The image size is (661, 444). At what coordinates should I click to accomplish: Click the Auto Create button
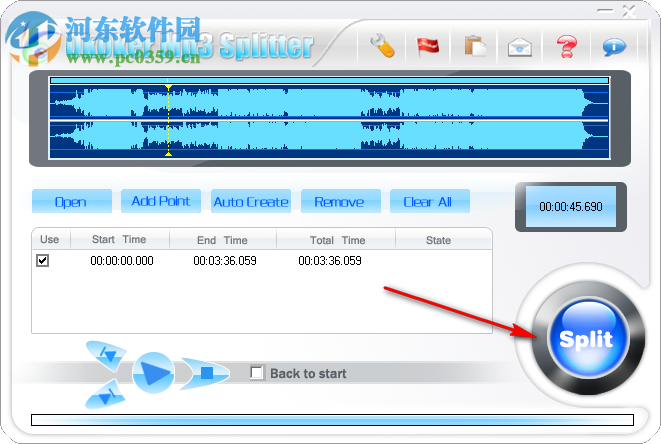tap(251, 202)
